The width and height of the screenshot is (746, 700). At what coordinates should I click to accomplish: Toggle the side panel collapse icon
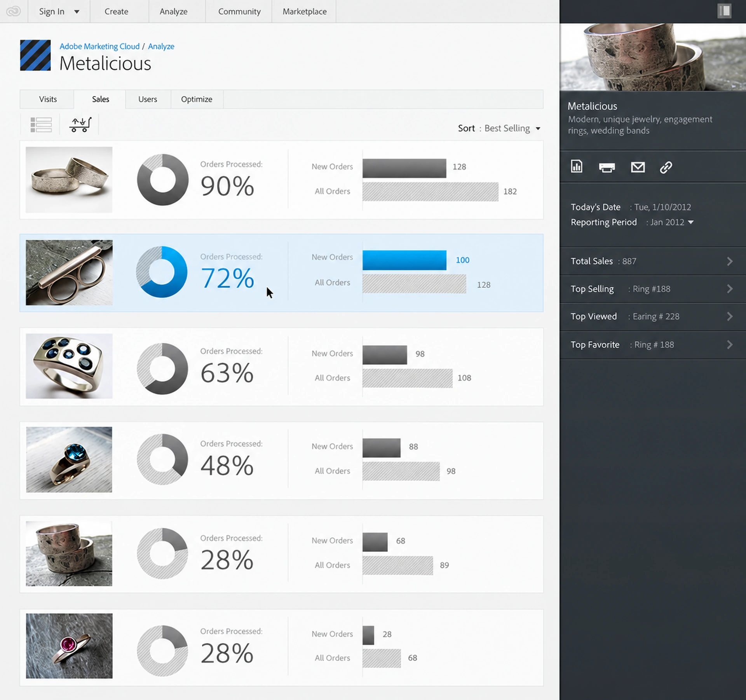click(x=724, y=11)
